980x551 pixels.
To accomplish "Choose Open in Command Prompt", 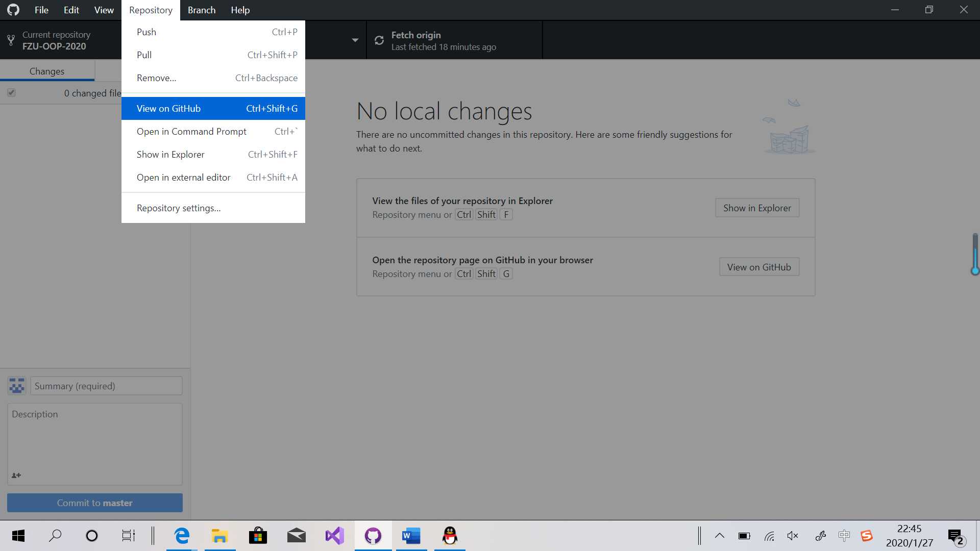I will coord(213,132).
